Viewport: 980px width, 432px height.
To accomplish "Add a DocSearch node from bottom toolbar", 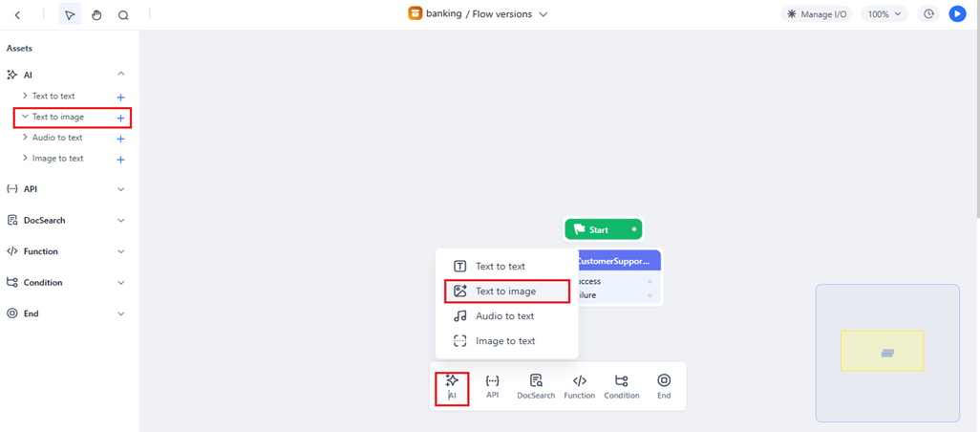I will pos(536,385).
